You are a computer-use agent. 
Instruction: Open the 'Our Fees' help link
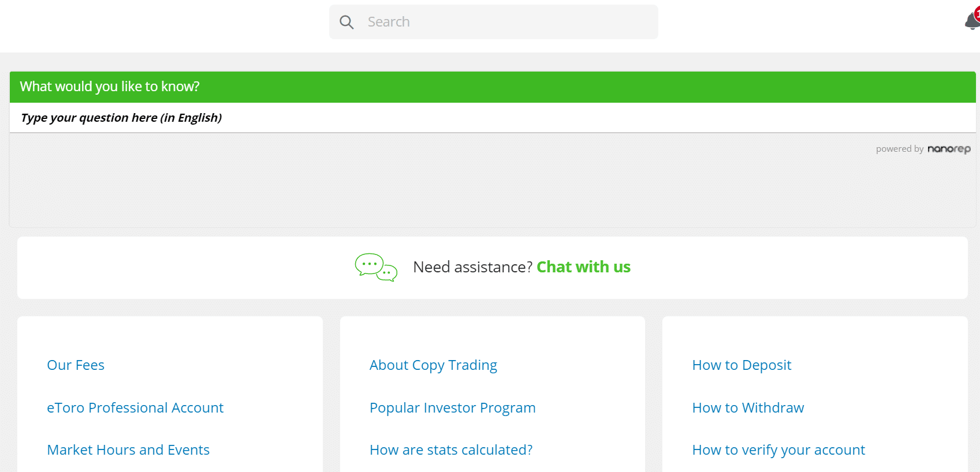click(76, 365)
